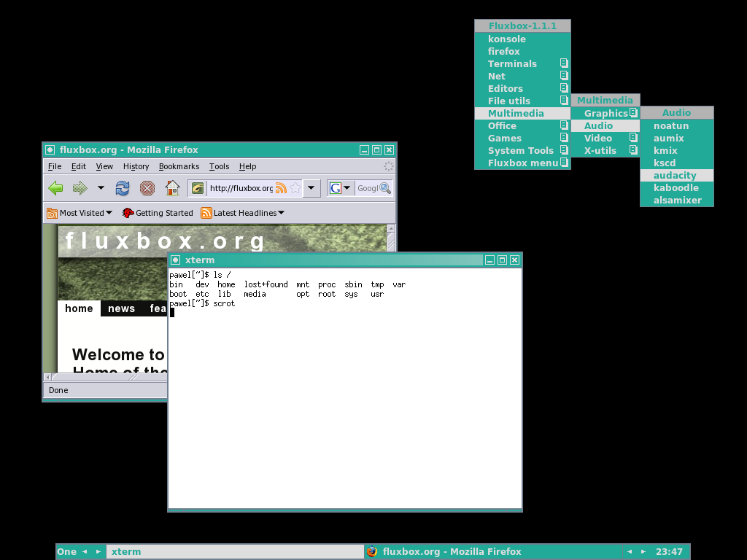Open the Help menu in Firefox
This screenshot has height=560, width=747.
click(x=248, y=166)
